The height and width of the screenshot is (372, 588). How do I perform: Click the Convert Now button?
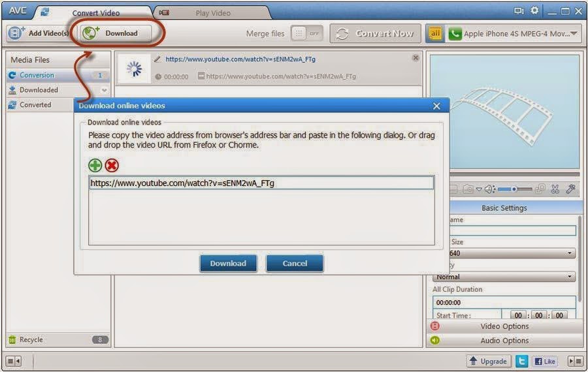click(376, 33)
